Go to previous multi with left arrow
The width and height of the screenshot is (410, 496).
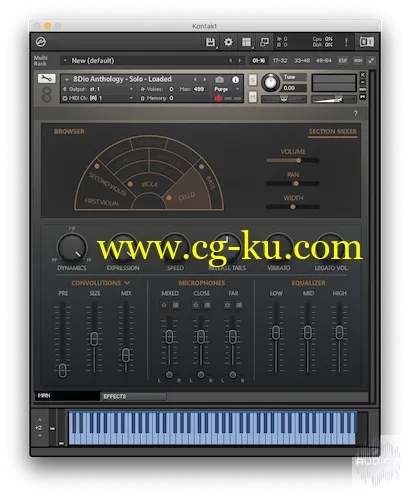pyautogui.click(x=230, y=61)
